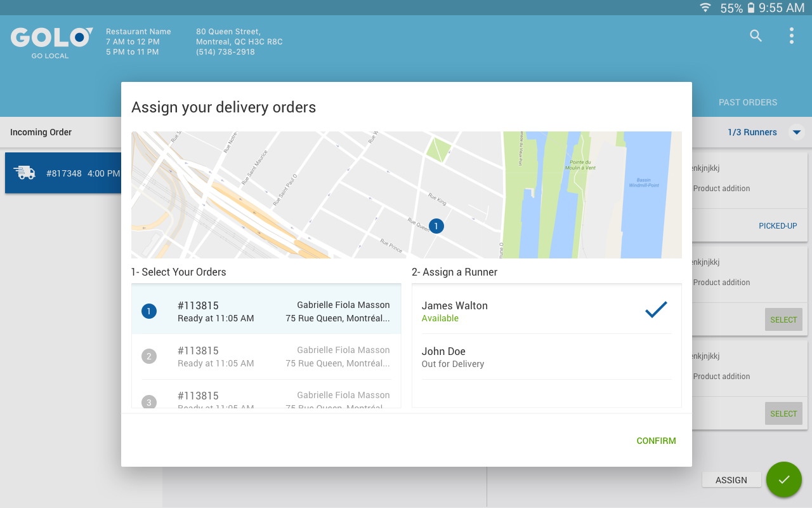The image size is (812, 508).
Task: Select order circle number 3
Action: point(149,401)
